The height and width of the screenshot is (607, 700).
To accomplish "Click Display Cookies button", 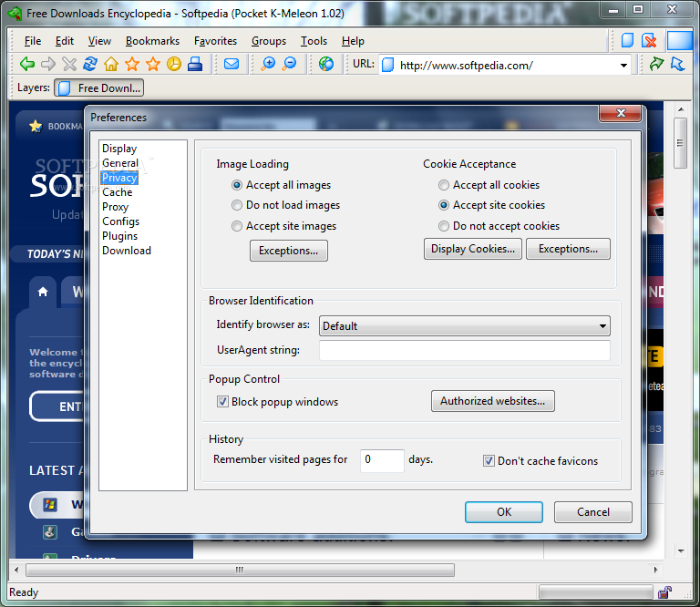I will point(473,249).
